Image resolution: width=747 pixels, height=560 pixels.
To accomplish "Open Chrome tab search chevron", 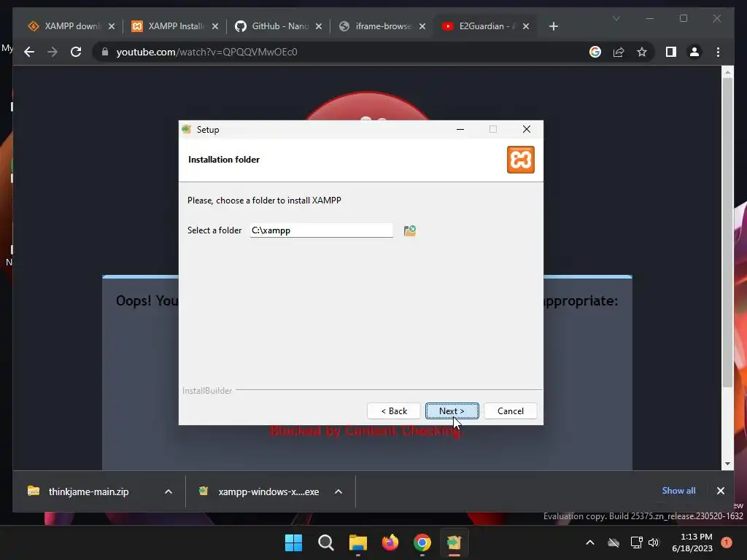I will [616, 18].
